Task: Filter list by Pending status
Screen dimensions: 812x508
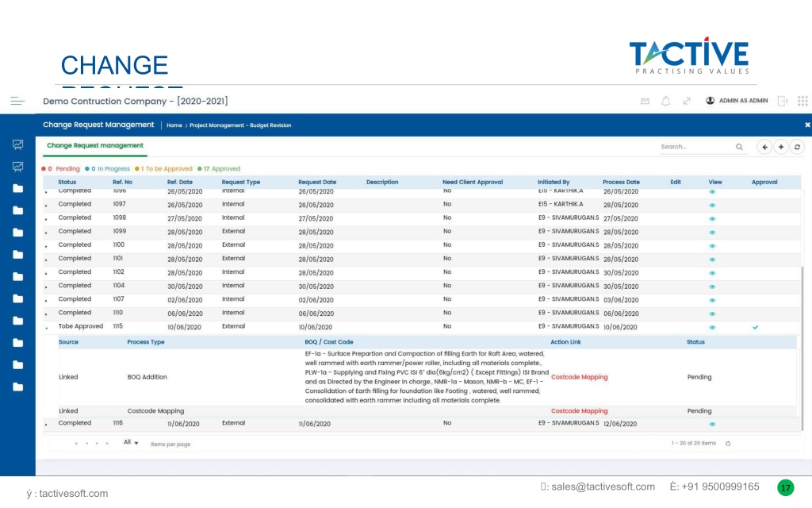Action: 60,169
